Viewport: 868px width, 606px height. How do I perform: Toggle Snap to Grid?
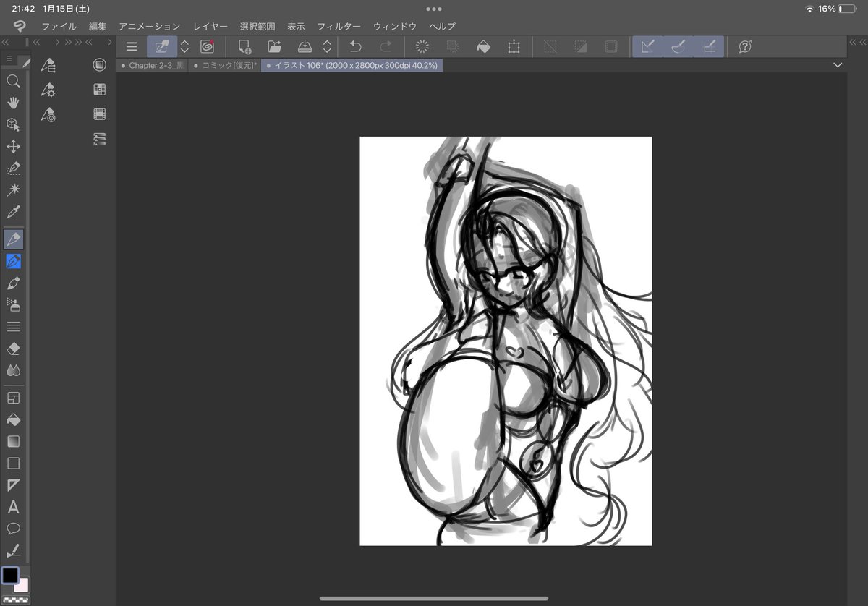click(x=709, y=46)
